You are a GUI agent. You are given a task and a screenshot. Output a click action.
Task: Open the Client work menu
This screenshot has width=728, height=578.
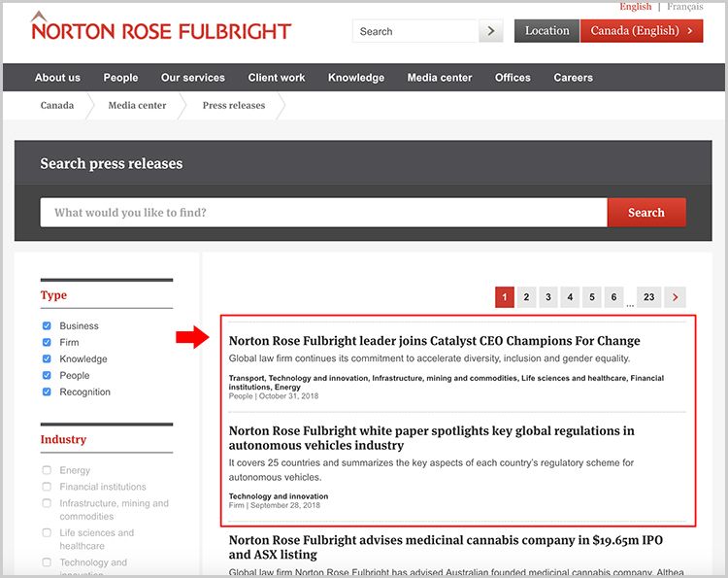click(x=277, y=78)
